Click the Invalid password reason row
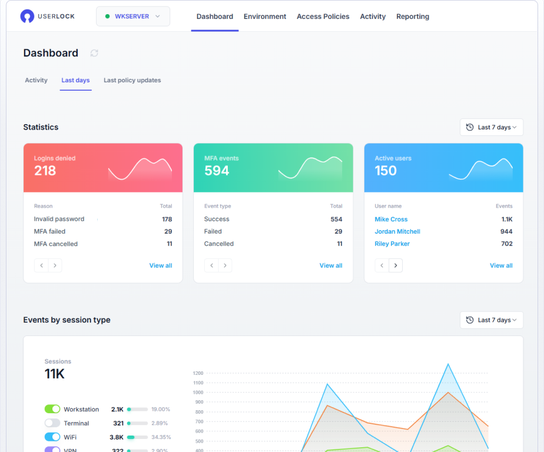 tap(103, 219)
